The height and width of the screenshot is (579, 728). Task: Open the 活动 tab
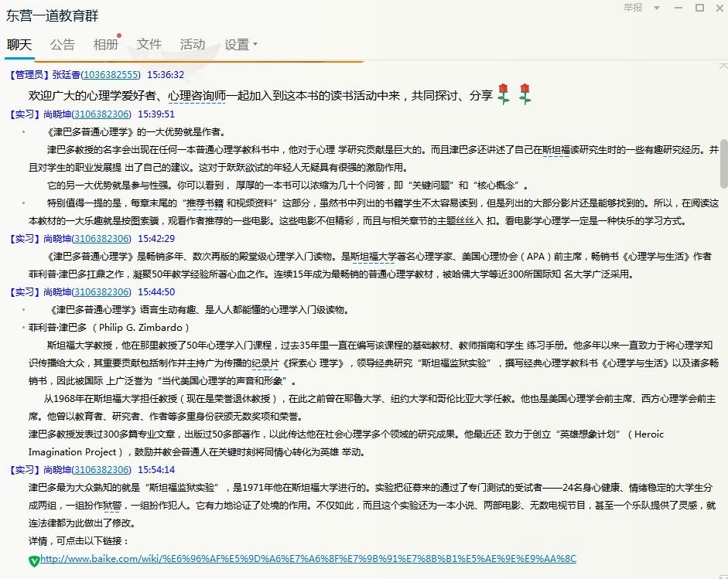[193, 45]
